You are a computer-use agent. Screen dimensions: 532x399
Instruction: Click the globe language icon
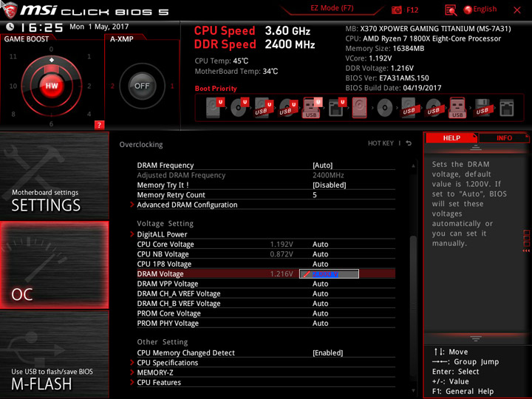468,10
